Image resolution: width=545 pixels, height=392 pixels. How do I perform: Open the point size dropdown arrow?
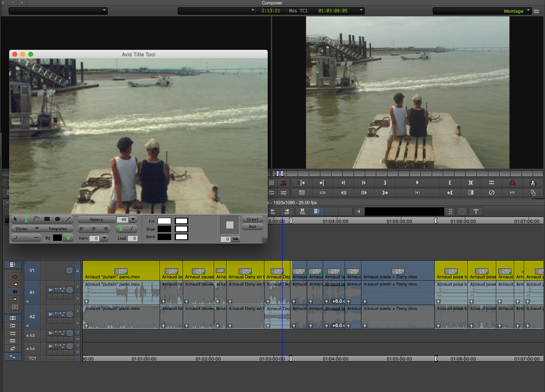(x=133, y=219)
